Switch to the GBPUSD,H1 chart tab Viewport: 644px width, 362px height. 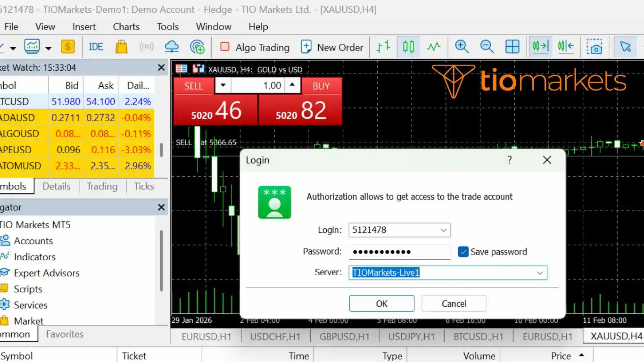click(345, 337)
